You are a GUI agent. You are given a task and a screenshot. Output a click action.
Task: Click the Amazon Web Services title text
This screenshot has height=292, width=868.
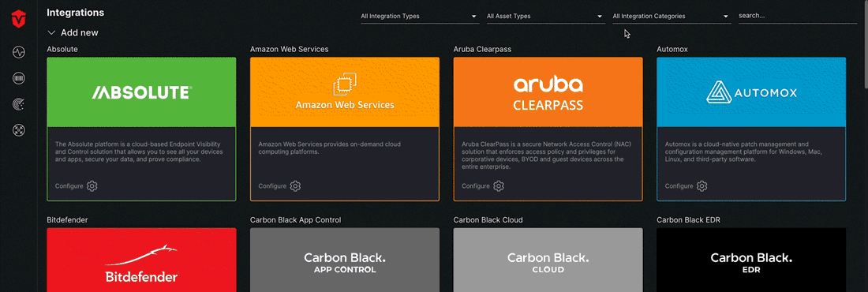point(289,49)
